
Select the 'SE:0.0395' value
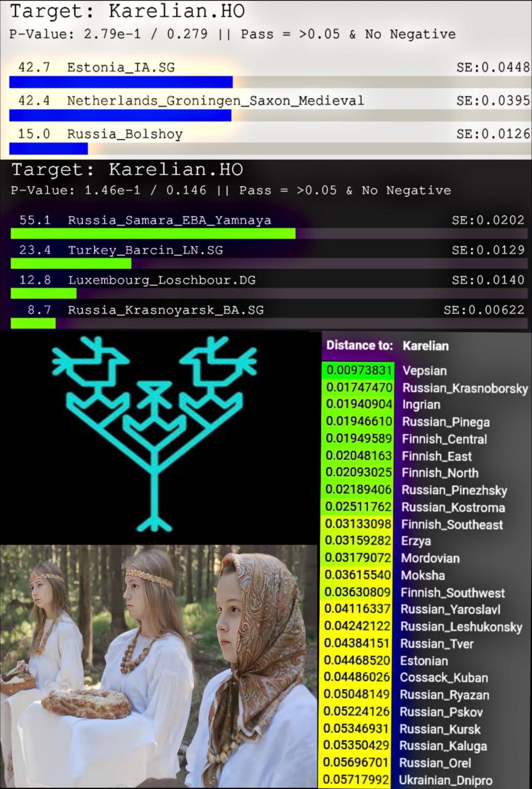[x=493, y=100]
